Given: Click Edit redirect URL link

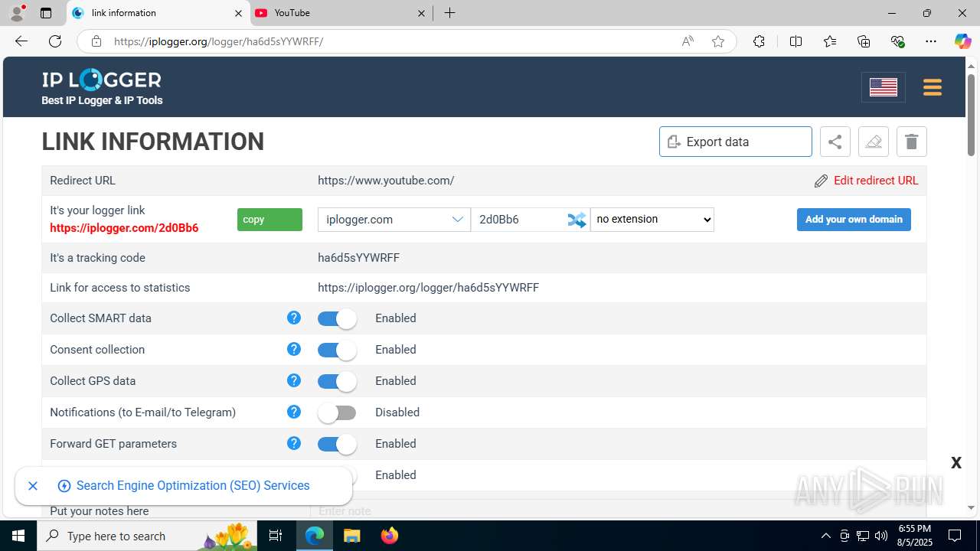Looking at the screenshot, I should coord(876,181).
